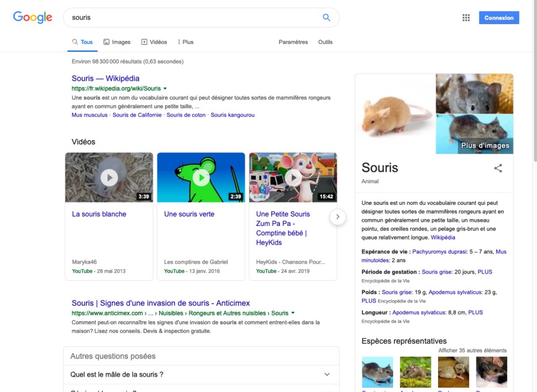537x392 pixels.
Task: Open Une souris verte video title
Action: click(189, 214)
